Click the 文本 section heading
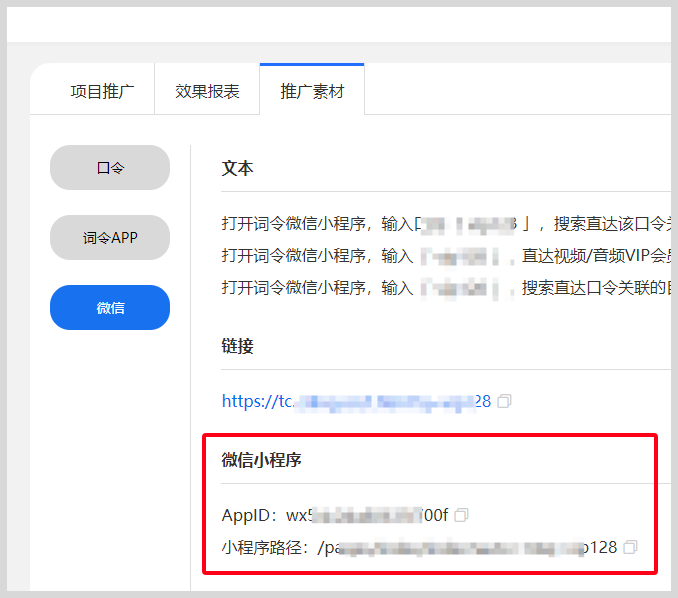Image resolution: width=678 pixels, height=598 pixels. (x=237, y=168)
